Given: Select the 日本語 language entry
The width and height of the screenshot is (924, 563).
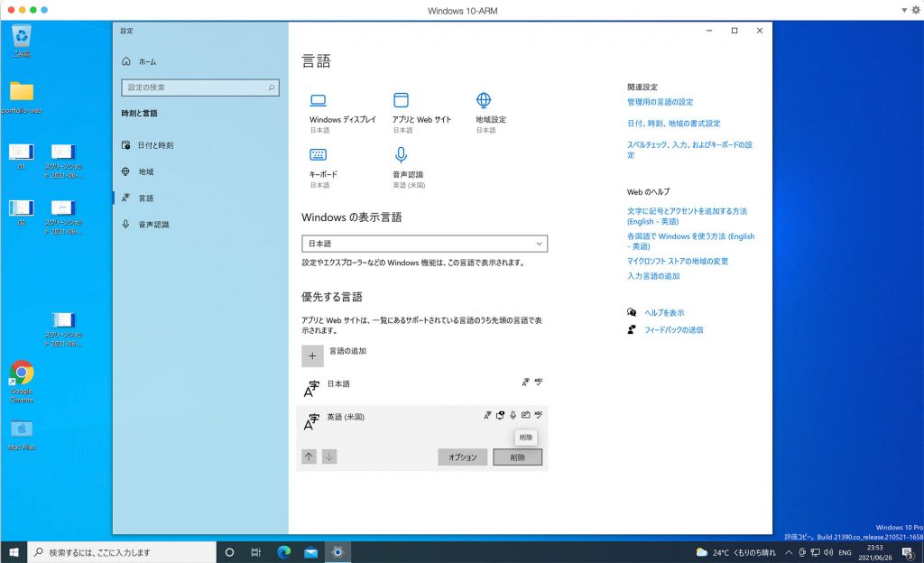Looking at the screenshot, I should click(422, 388).
